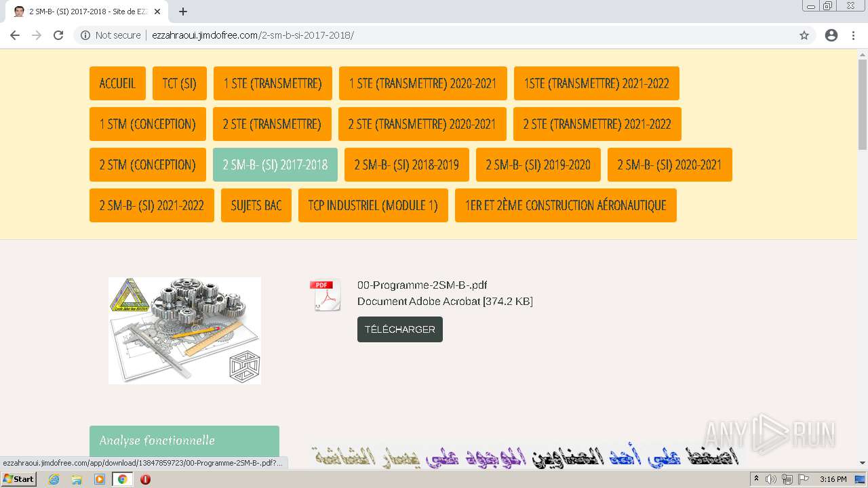Click the page vertical scrollbar thumb
This screenshot has height=488, width=868.
coord(863,104)
